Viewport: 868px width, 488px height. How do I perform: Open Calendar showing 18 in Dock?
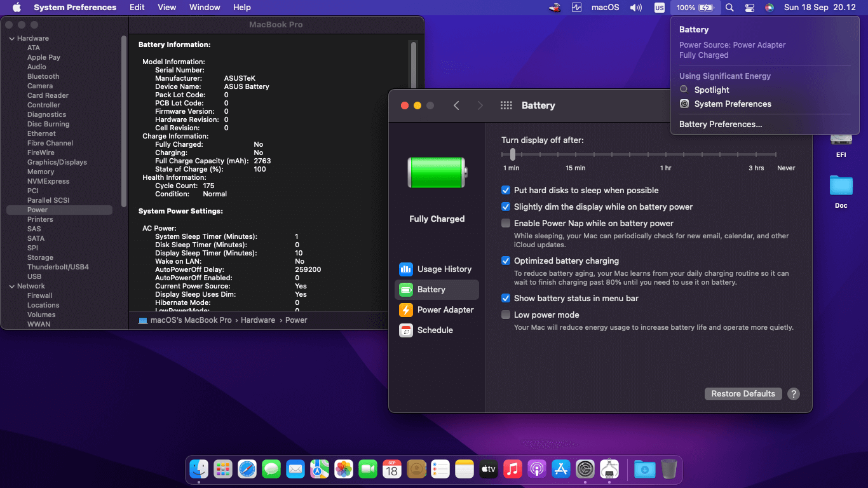(x=392, y=470)
